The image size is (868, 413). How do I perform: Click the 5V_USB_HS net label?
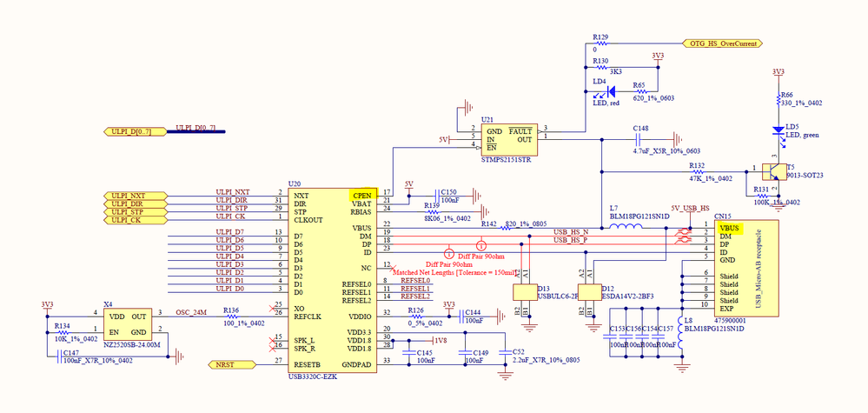(x=690, y=208)
